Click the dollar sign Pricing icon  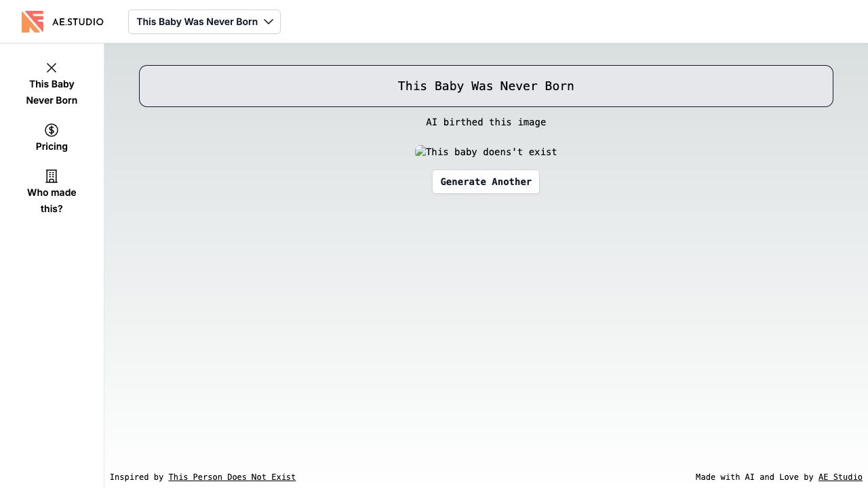pyautogui.click(x=52, y=130)
